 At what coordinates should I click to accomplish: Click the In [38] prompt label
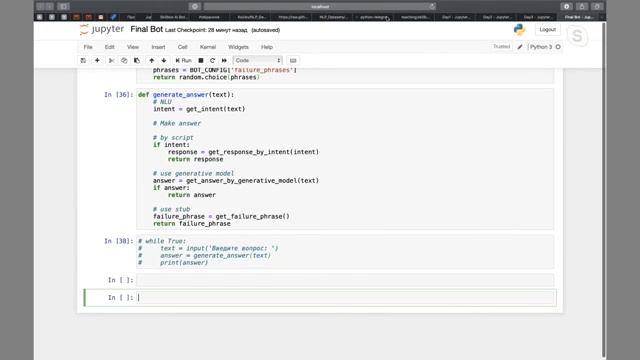[118, 241]
